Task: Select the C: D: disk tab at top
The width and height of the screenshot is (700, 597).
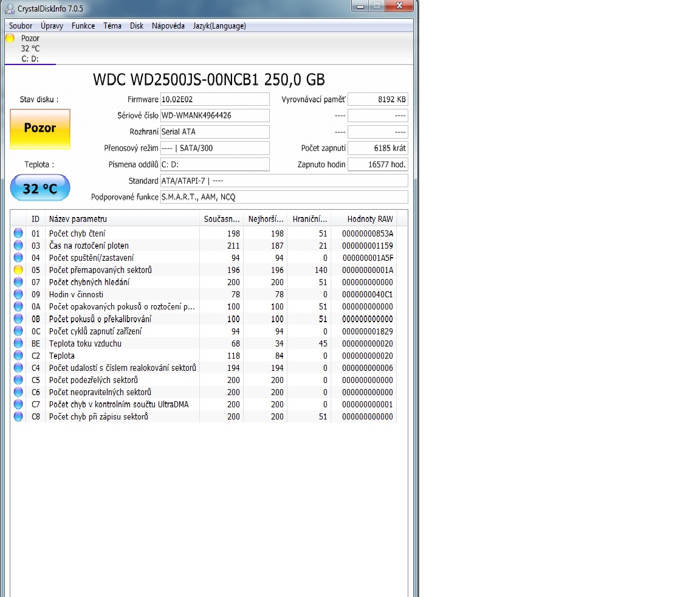Action: point(30,49)
